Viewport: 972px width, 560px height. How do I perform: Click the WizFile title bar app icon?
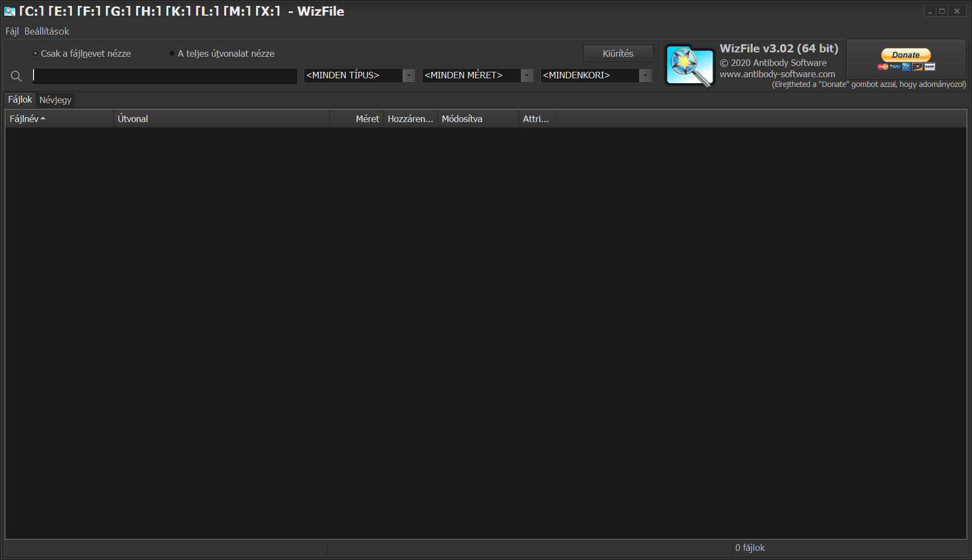pyautogui.click(x=10, y=11)
